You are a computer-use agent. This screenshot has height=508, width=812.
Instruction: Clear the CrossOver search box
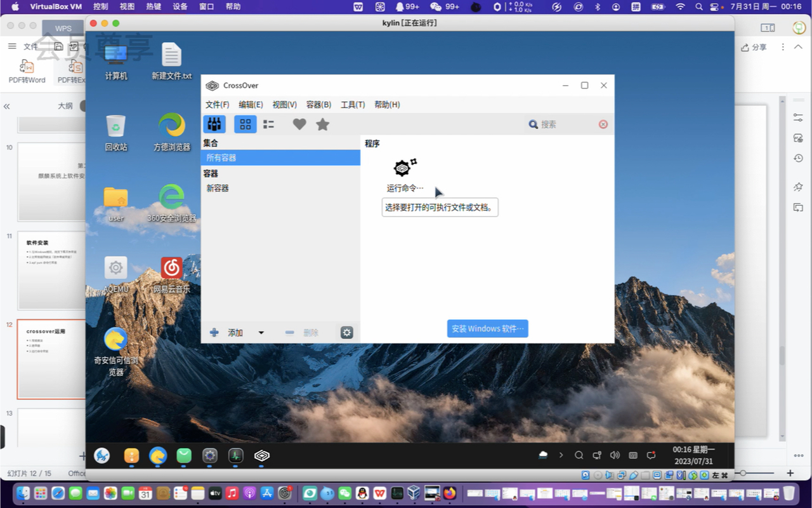[x=603, y=124]
